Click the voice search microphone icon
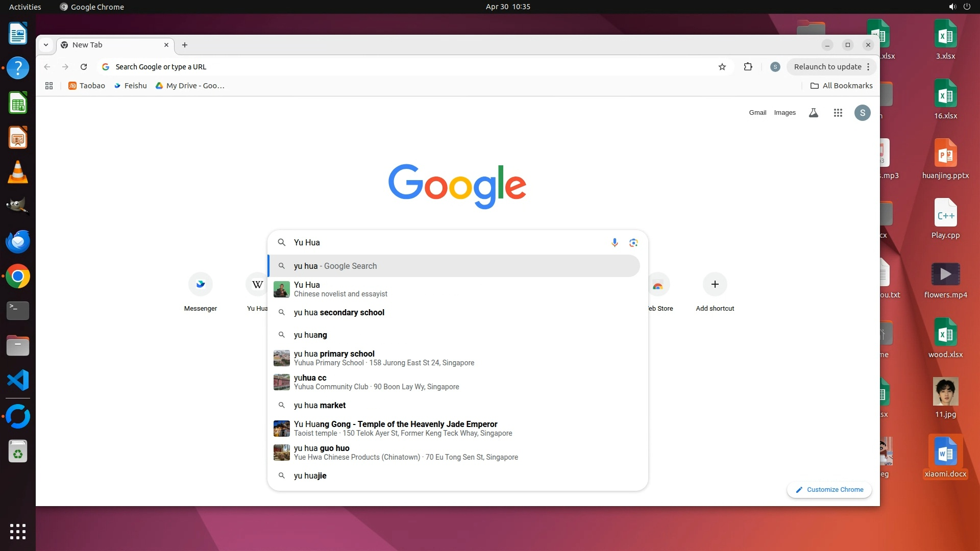Screen dimensions: 980x551 pyautogui.click(x=615, y=242)
